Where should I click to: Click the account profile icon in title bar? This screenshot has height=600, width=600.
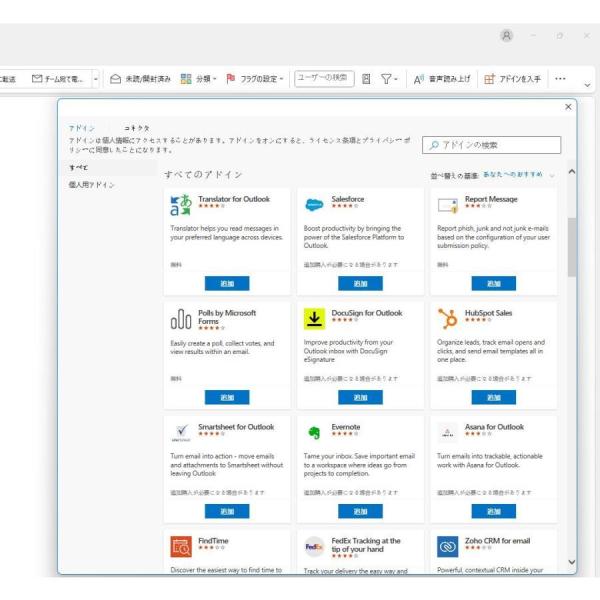pyautogui.click(x=507, y=35)
